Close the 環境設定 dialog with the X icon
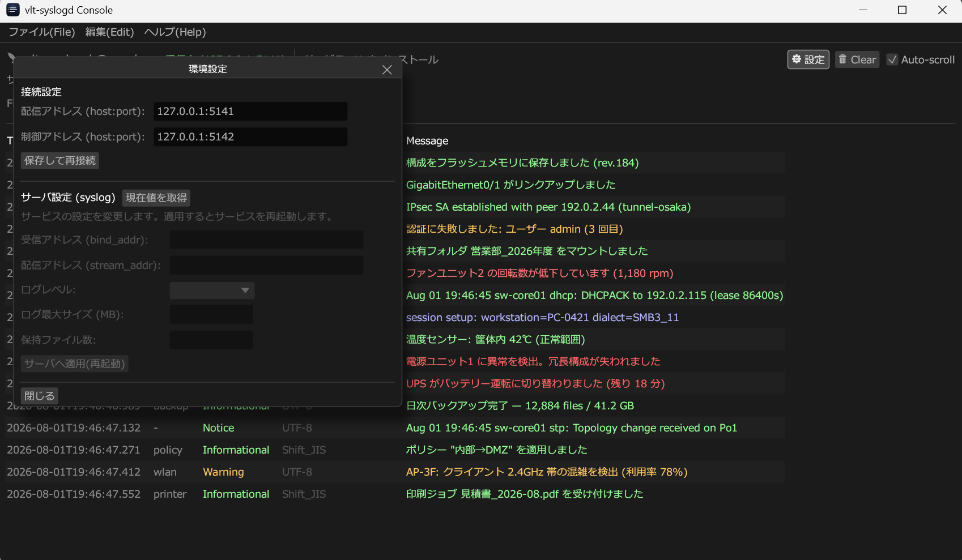This screenshot has height=560, width=962. (x=387, y=70)
